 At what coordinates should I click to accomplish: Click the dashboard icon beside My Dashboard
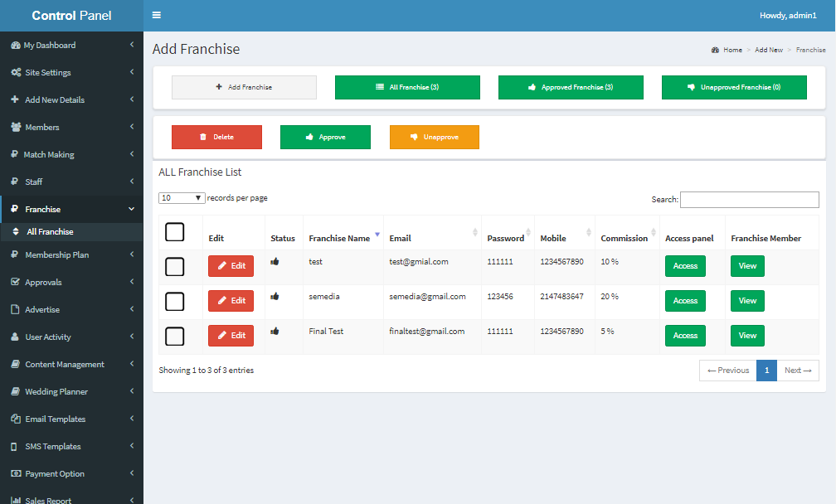click(16, 46)
